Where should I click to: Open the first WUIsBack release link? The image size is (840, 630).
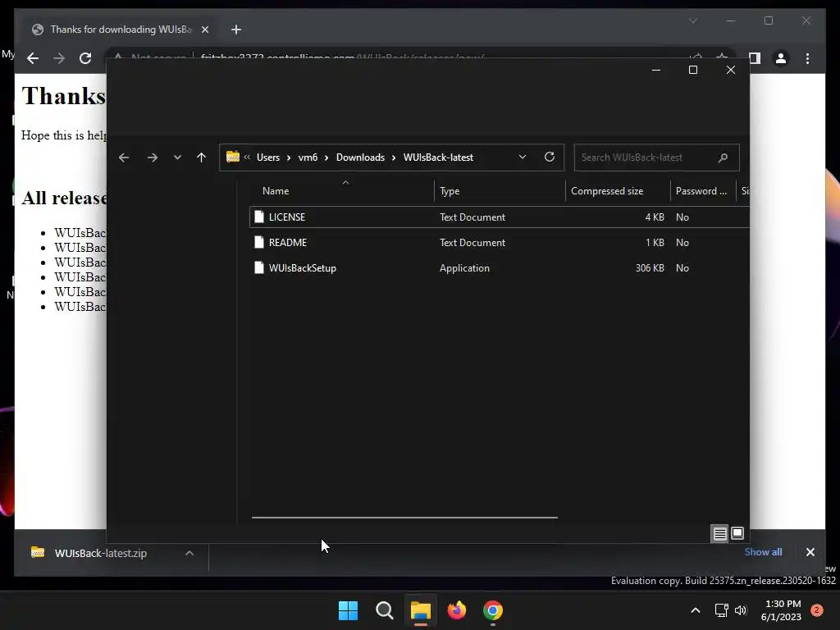(x=80, y=232)
